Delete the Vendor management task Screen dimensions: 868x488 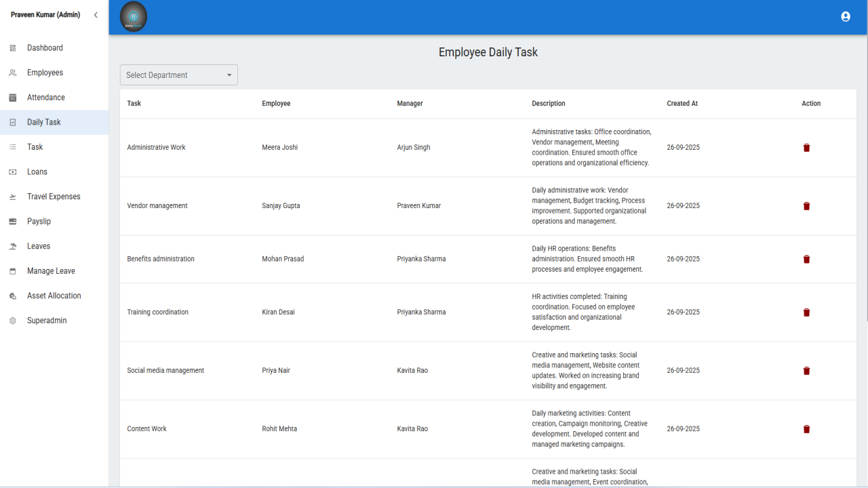pos(806,206)
